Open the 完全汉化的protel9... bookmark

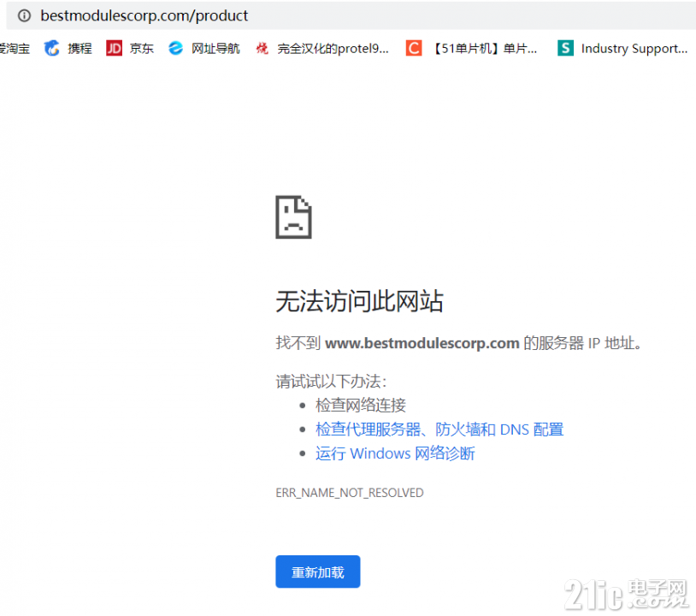[333, 49]
